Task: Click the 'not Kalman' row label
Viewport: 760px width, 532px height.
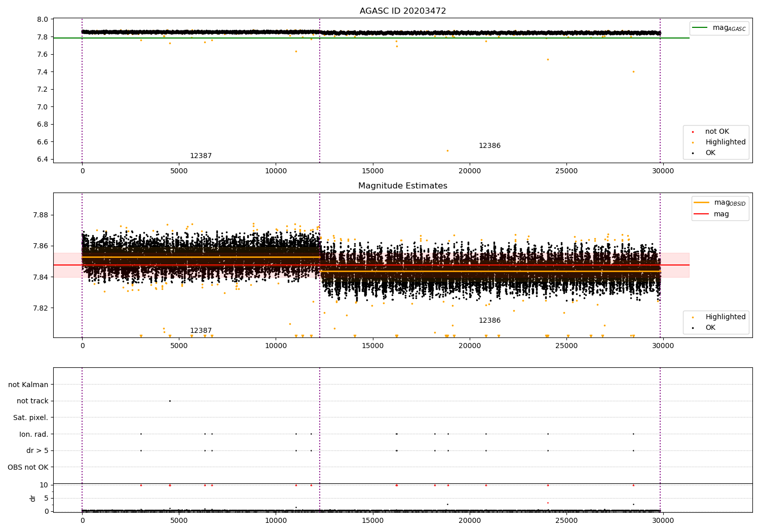Action: 28,385
